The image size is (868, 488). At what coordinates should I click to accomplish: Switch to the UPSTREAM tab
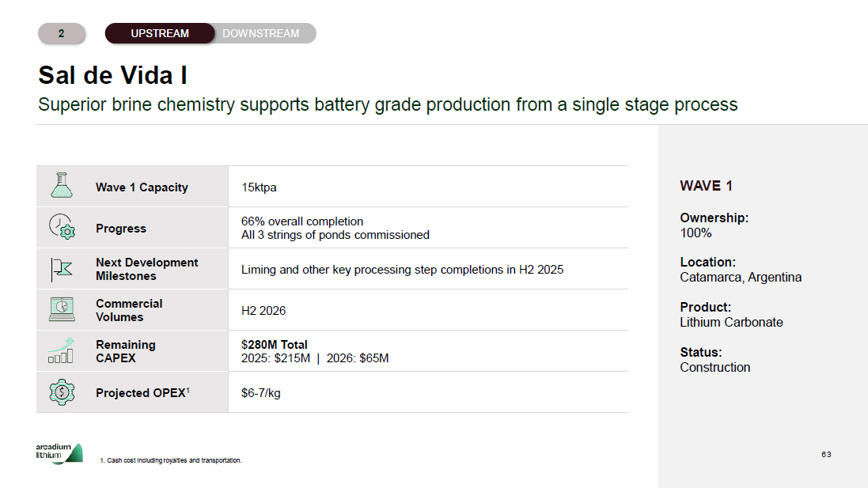coord(160,33)
